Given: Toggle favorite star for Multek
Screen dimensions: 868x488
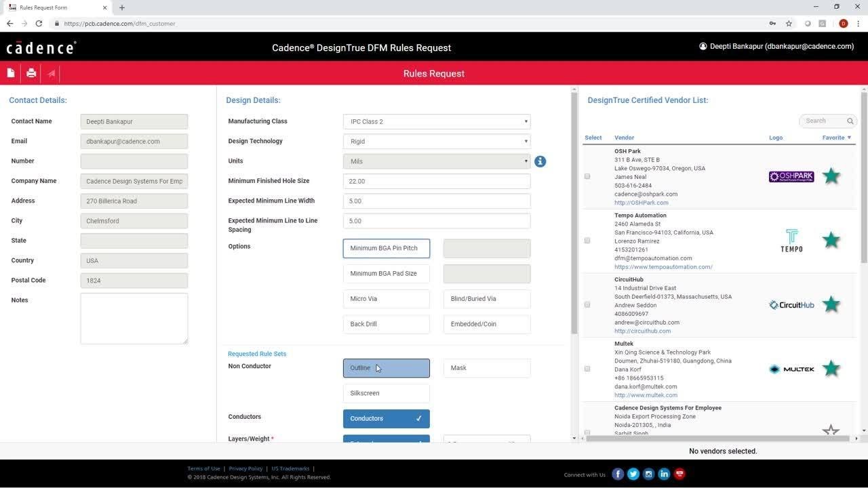Looking at the screenshot, I should (831, 369).
